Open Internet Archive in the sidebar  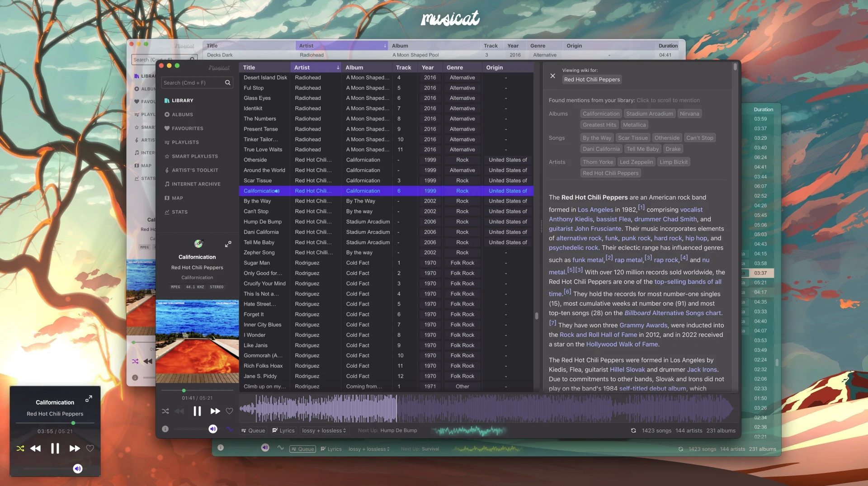[196, 184]
